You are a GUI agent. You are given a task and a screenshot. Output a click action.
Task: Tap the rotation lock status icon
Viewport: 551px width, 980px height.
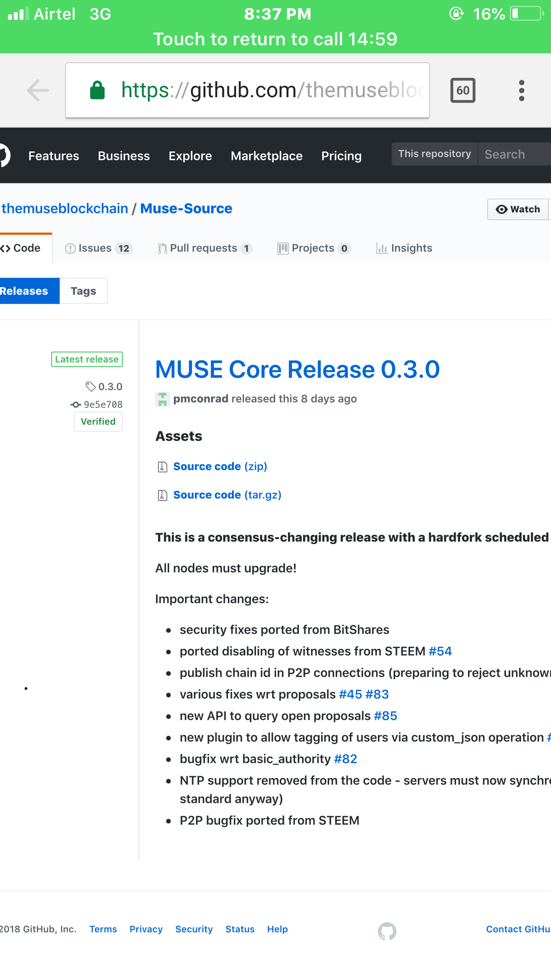(x=456, y=14)
